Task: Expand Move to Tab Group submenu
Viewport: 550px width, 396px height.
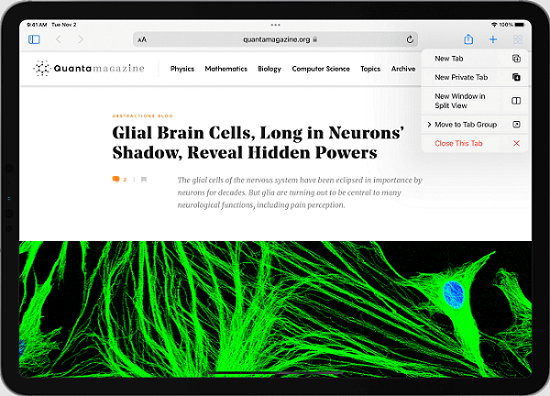Action: click(x=475, y=125)
